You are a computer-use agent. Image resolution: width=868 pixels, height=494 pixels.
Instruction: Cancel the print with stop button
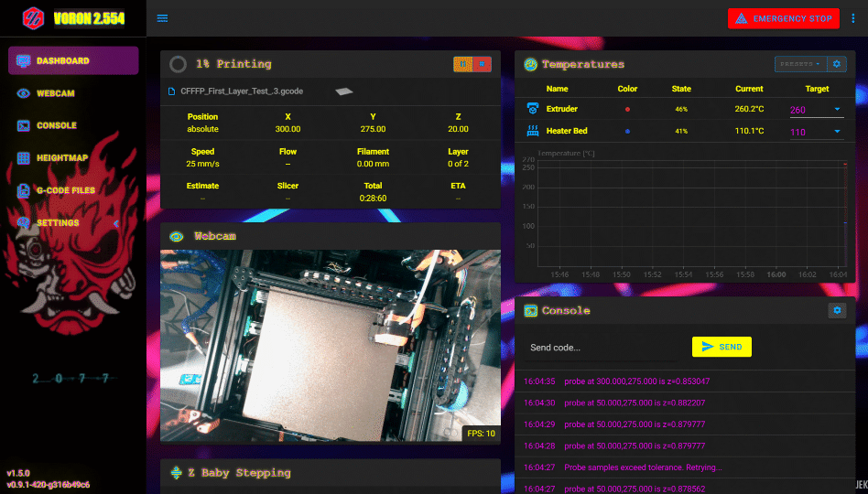483,64
